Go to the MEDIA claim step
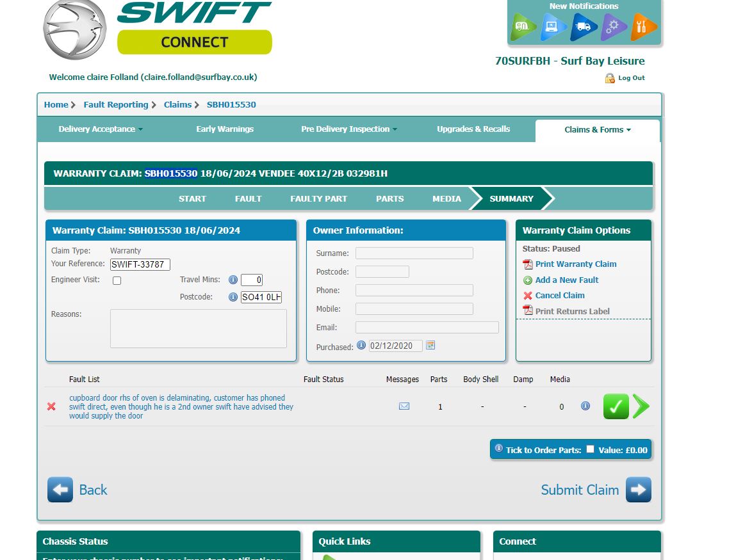This screenshot has width=736, height=560. (x=446, y=199)
